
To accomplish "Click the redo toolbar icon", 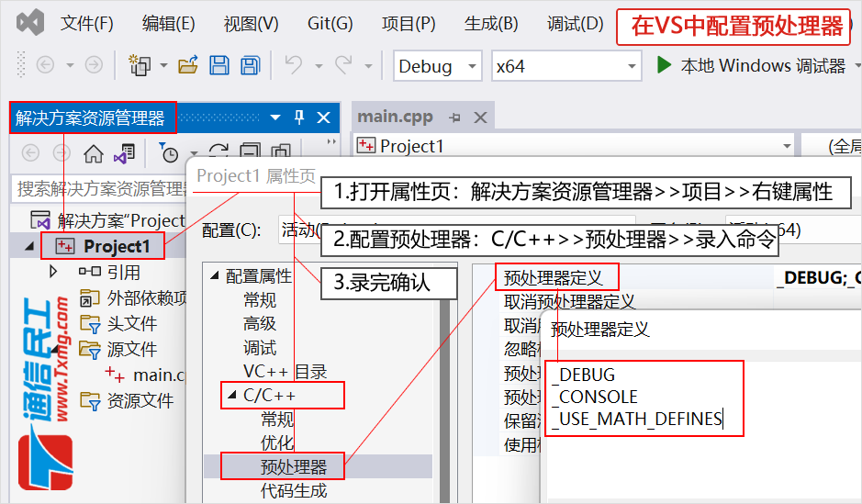I will [x=343, y=65].
